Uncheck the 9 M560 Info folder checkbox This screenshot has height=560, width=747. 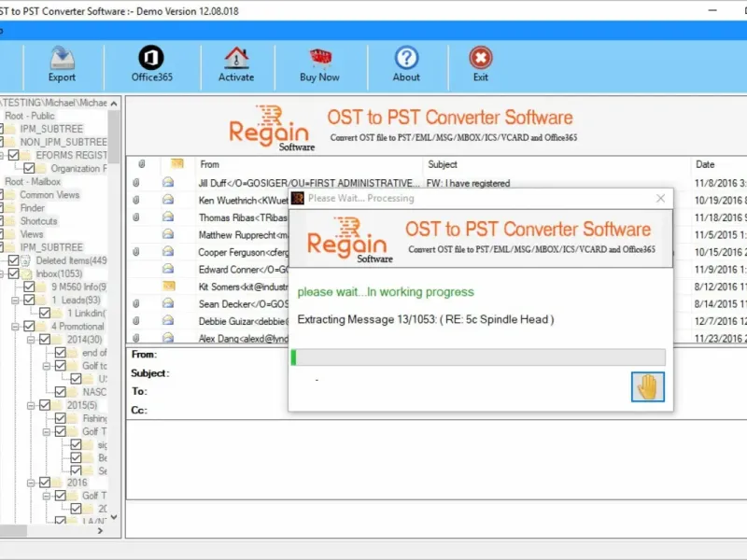29,287
